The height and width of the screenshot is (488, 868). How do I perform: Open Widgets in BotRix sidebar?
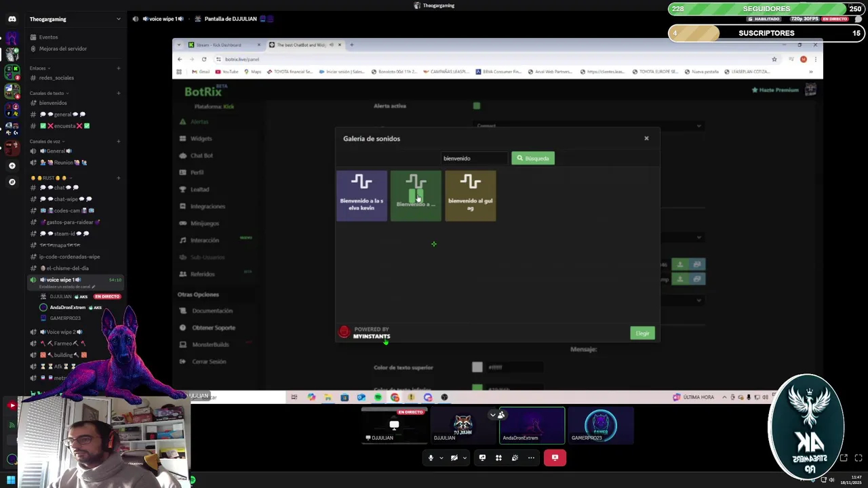click(x=201, y=139)
